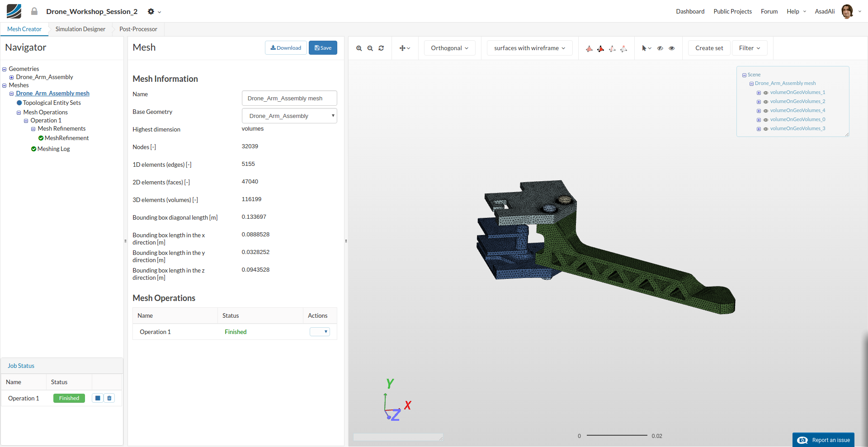
Task: Click the zoom out magnifier icon
Action: [370, 48]
